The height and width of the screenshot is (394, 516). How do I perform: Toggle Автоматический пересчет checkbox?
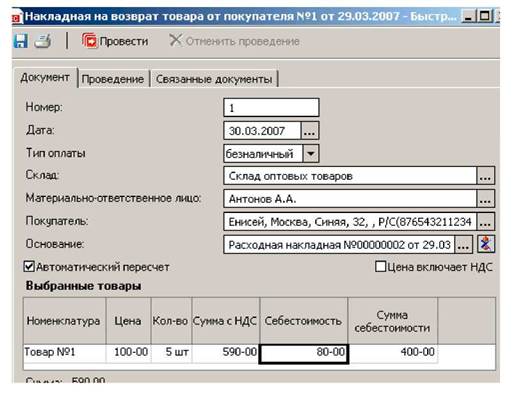click(29, 267)
